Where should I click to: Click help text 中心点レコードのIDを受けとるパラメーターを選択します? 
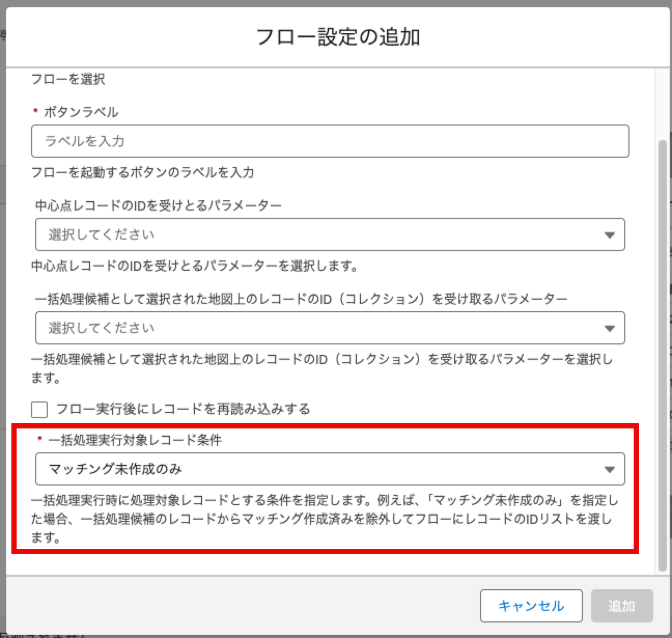click(195, 267)
